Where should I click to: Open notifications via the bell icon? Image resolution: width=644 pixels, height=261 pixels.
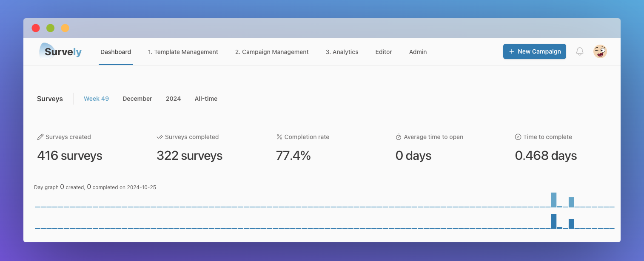(579, 51)
